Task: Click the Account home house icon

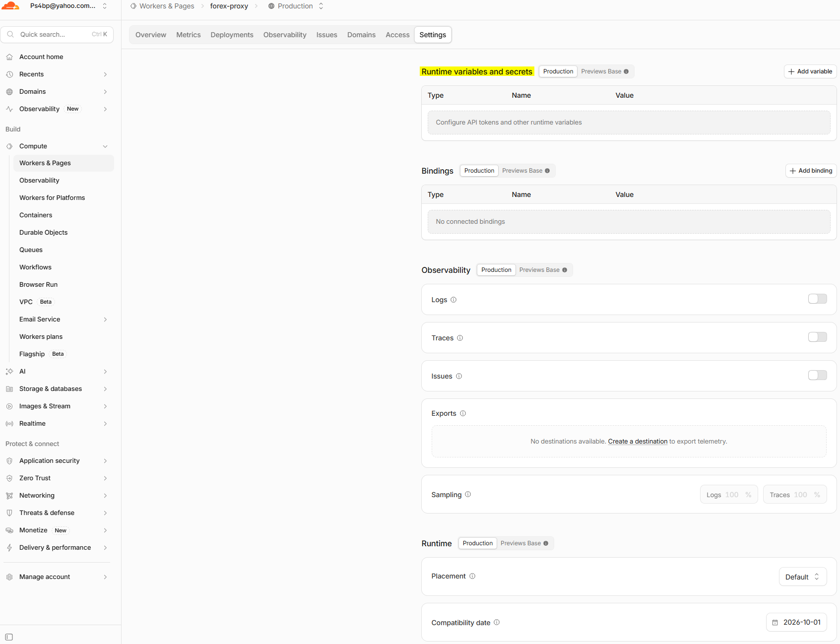Action: pos(9,57)
